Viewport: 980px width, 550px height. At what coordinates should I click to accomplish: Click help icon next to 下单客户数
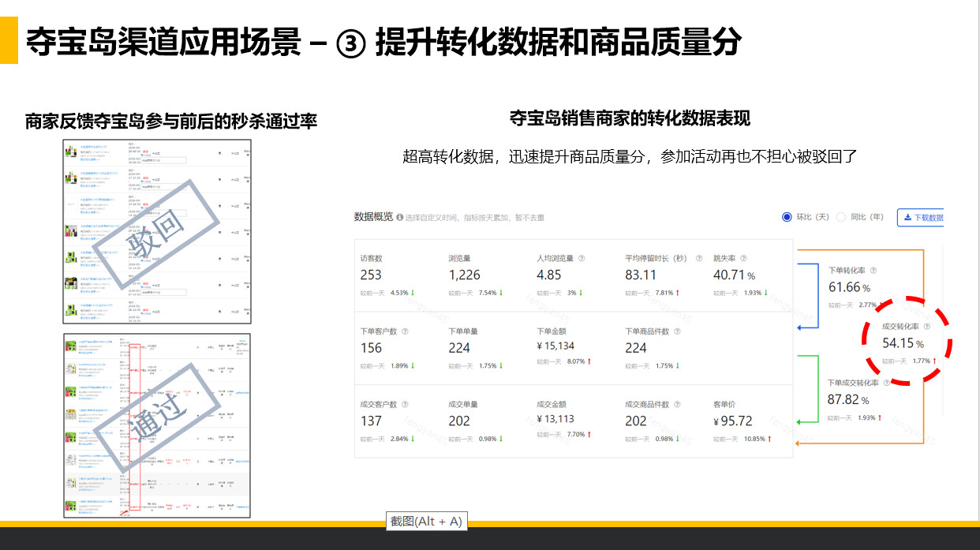click(405, 331)
